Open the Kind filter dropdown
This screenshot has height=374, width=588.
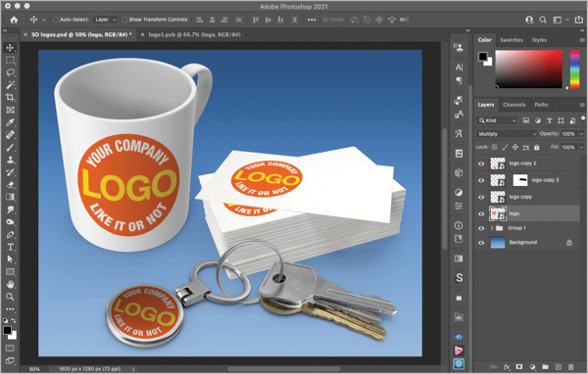497,120
